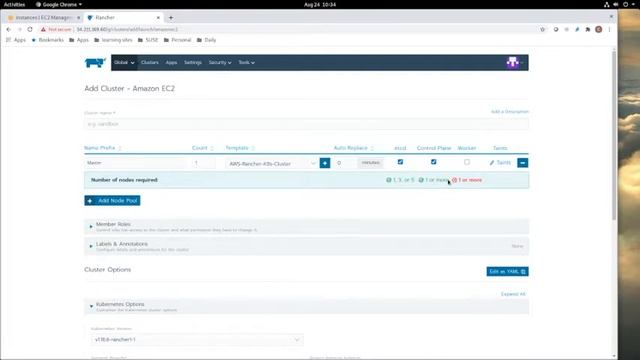Toggle the etcd checkbox
Viewport: 640px width, 360px height.
click(x=400, y=162)
